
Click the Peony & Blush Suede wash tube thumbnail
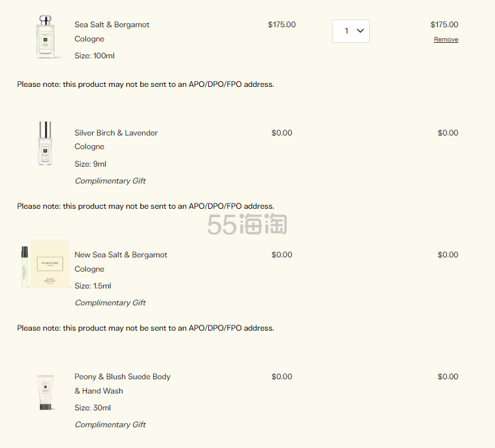(x=45, y=392)
